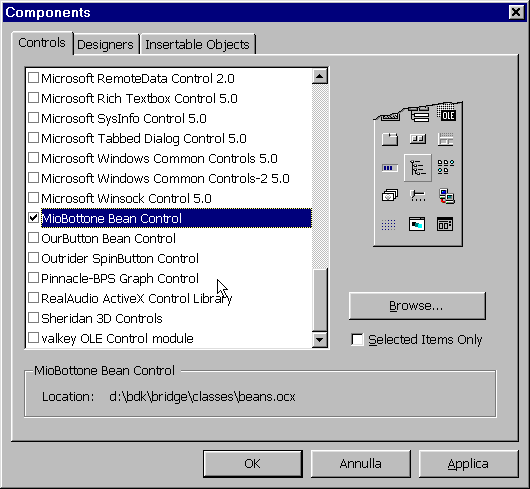Click the progress bar icon in toolbox picture
530x489 pixels.
pyautogui.click(x=390, y=168)
